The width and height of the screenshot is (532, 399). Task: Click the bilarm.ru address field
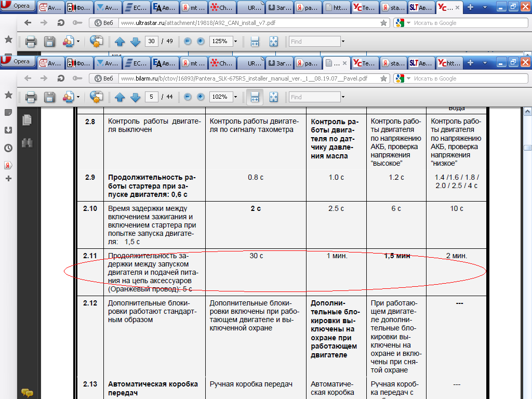click(x=249, y=79)
